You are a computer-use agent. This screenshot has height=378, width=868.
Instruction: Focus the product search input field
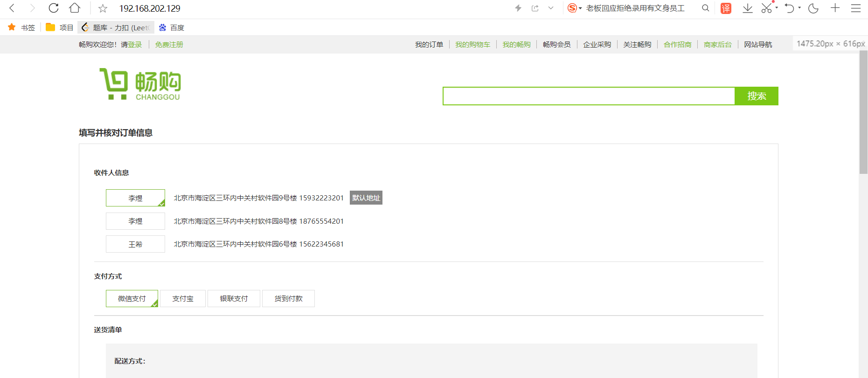589,96
